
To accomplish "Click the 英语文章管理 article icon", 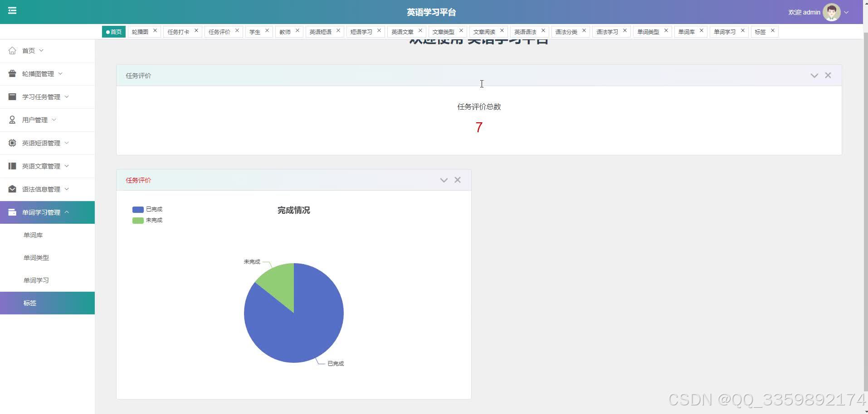I will 12,166.
